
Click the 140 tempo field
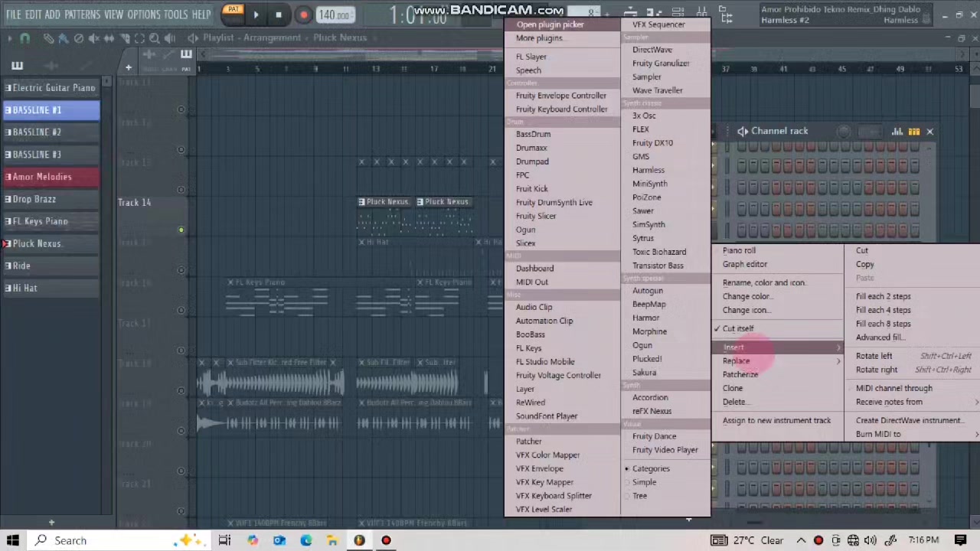[335, 15]
